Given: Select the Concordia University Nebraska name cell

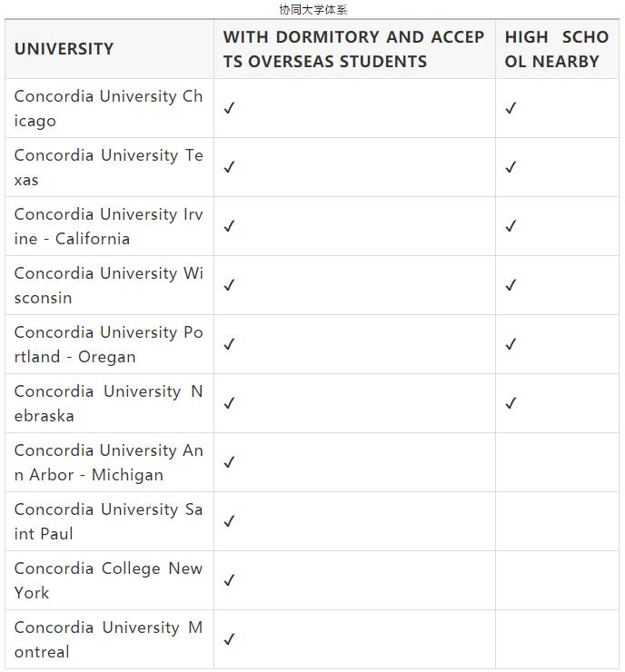Looking at the screenshot, I should (x=108, y=403).
